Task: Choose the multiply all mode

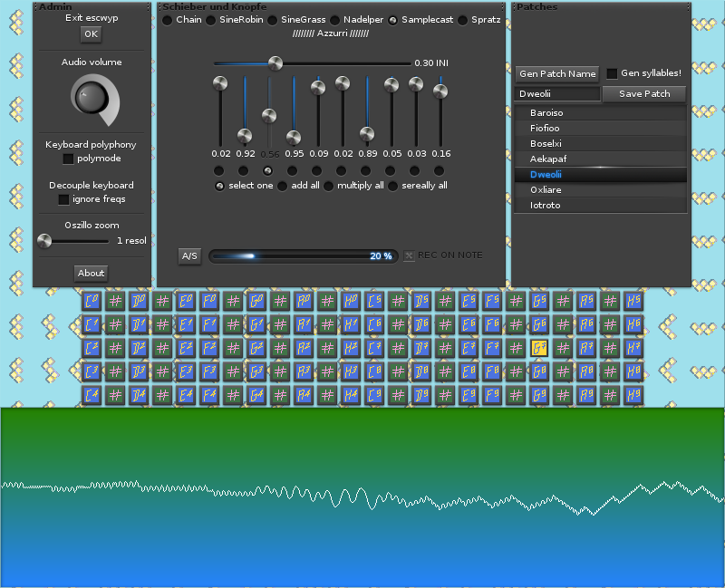Action: pos(330,186)
